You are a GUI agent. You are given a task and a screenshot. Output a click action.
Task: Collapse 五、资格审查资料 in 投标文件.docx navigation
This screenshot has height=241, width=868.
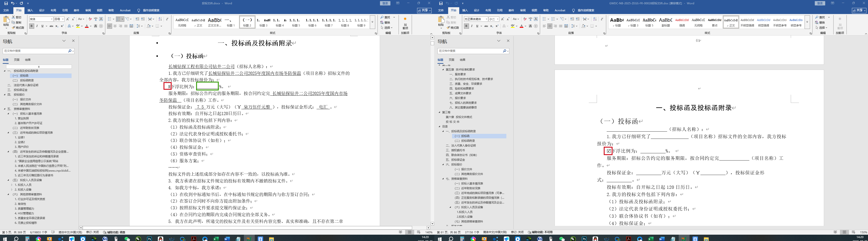pyautogui.click(x=5, y=109)
